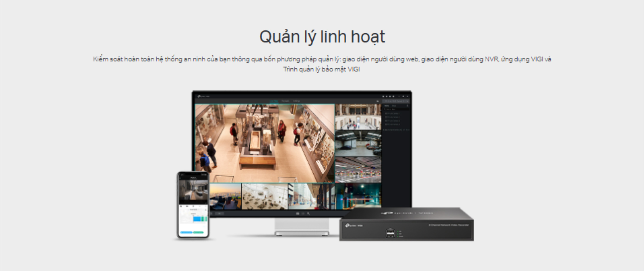
Task: Click the snapshot camera icon in bottom toolbar
Action: pyautogui.click(x=297, y=213)
